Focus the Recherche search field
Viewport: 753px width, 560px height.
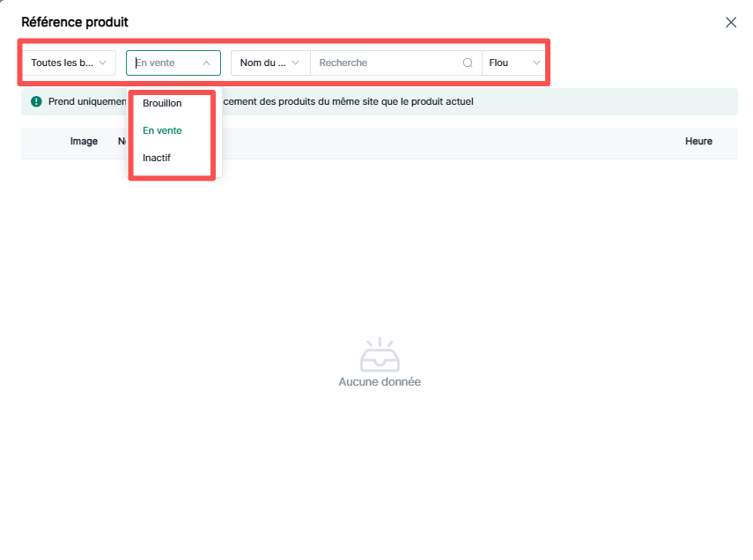386,63
